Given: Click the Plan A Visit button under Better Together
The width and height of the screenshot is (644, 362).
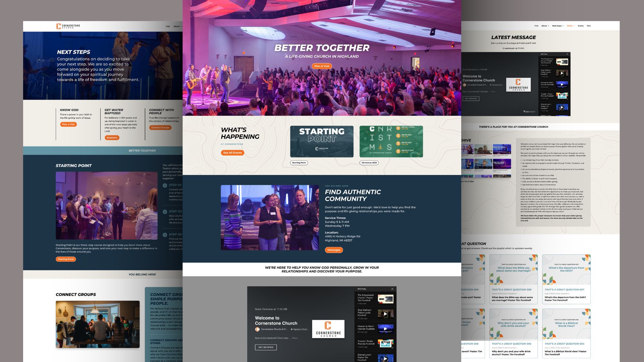Looking at the screenshot, I should [322, 66].
